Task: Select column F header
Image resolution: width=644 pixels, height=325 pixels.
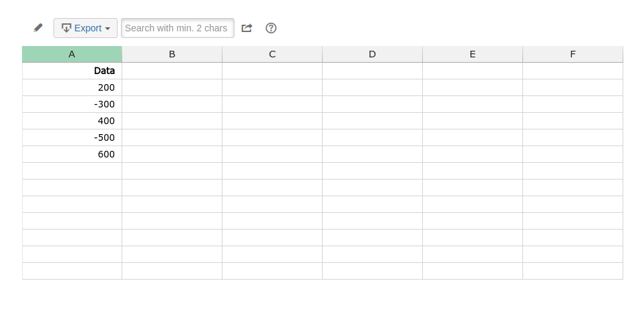Action: click(573, 54)
